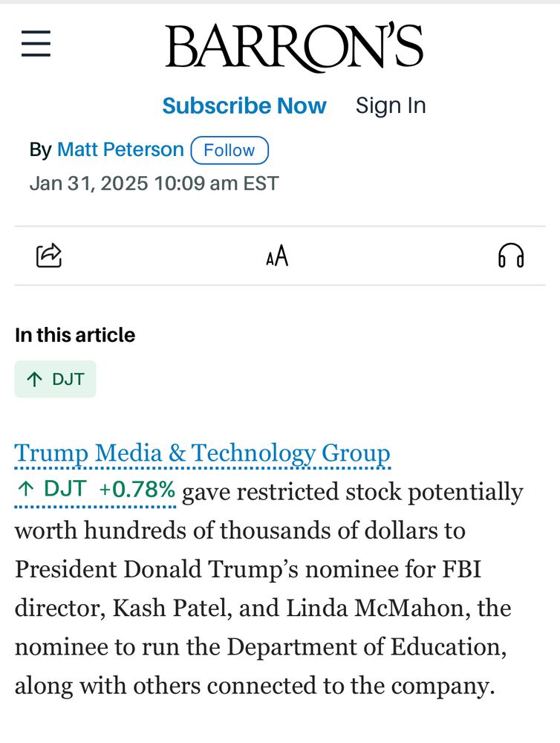Select the DJT ticker chip label
The width and height of the screenshot is (560, 743).
(x=68, y=380)
